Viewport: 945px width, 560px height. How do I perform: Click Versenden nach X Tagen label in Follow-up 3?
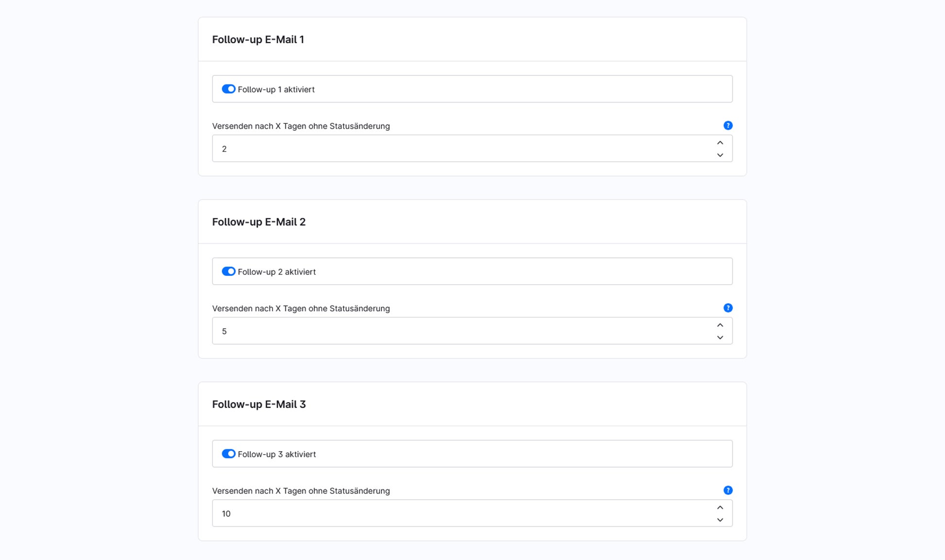pyautogui.click(x=301, y=491)
